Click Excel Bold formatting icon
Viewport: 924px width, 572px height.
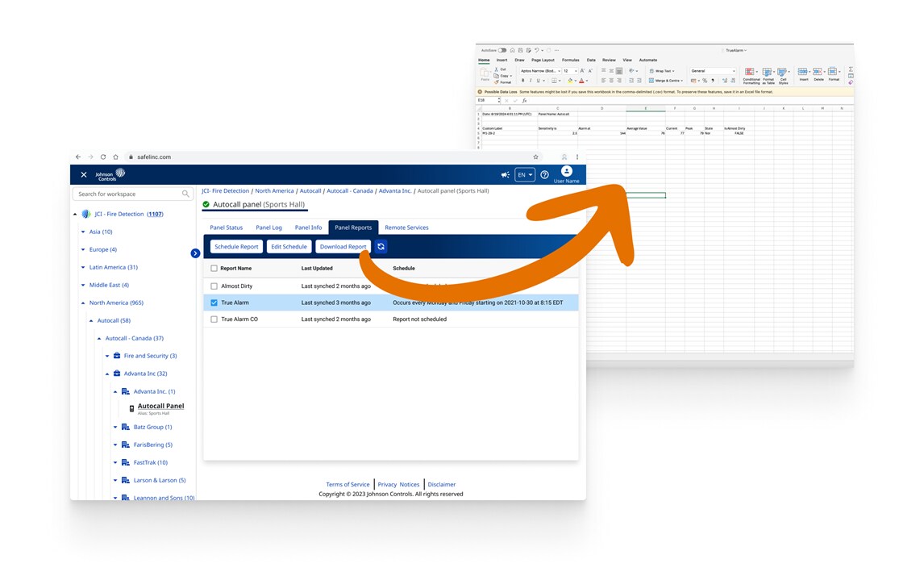tap(522, 80)
